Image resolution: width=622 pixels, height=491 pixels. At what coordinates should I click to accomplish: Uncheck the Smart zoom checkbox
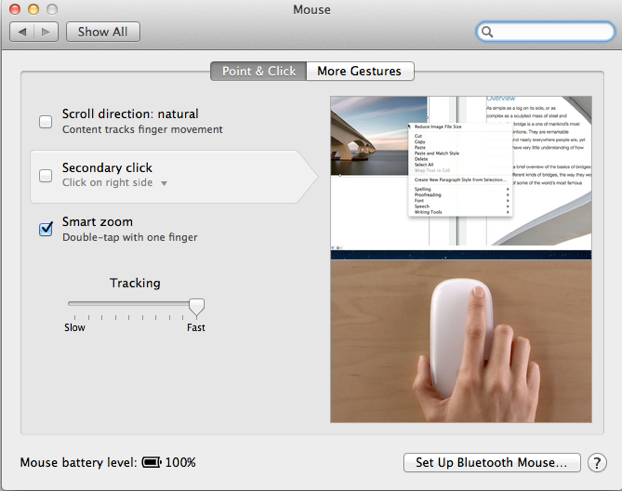coord(46,229)
